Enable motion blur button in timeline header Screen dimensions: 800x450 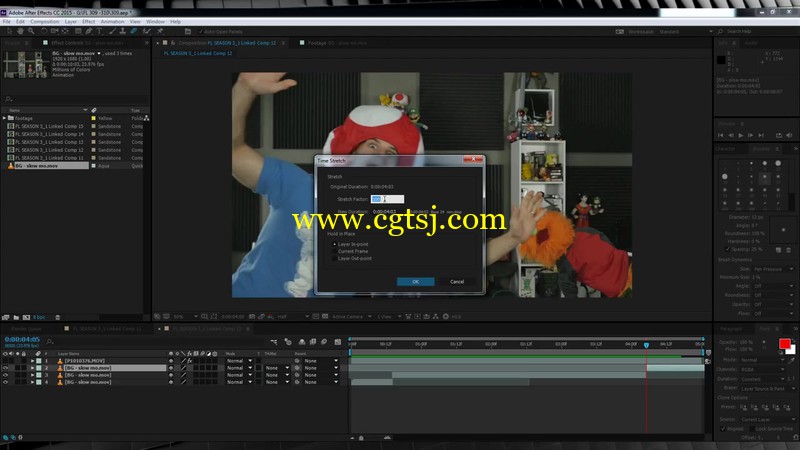click(x=324, y=342)
